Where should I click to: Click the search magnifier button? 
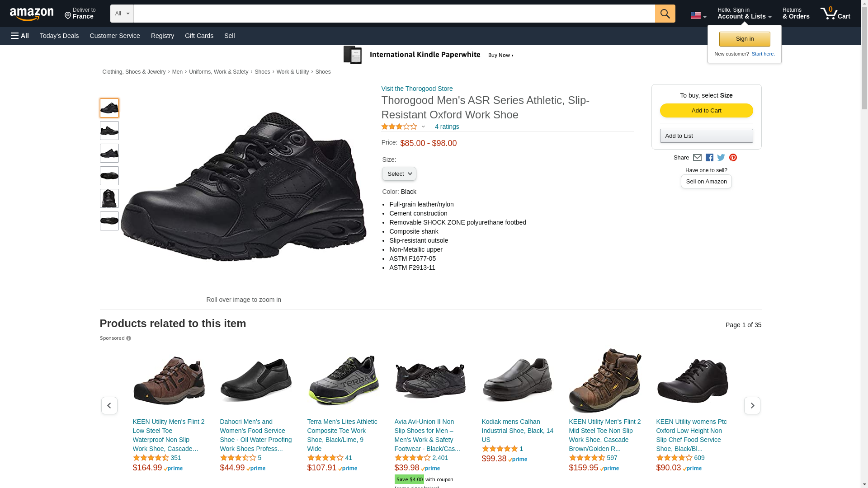[x=665, y=14]
